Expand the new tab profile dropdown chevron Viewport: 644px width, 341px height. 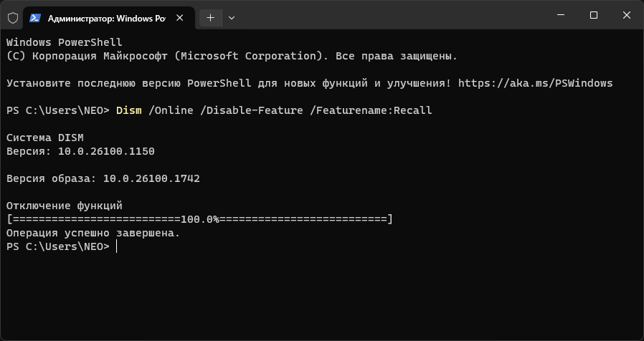tap(232, 16)
